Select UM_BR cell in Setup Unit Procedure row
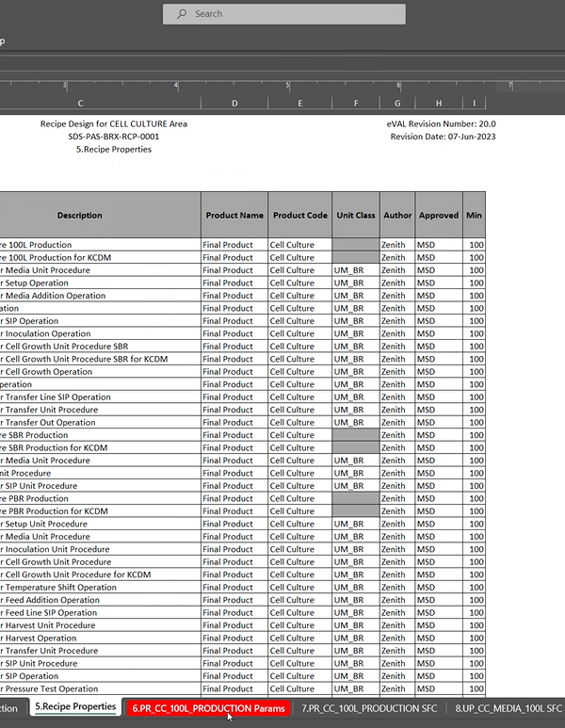This screenshot has height=728, width=565. tap(356, 524)
